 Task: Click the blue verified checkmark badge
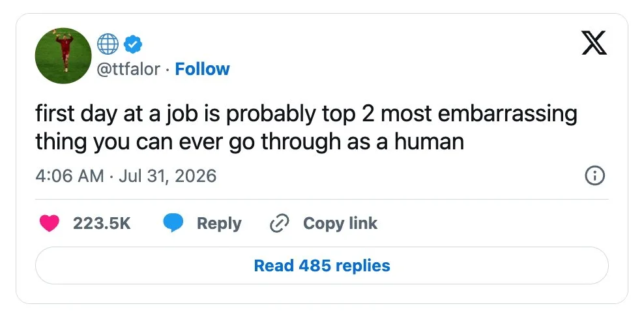tap(133, 44)
